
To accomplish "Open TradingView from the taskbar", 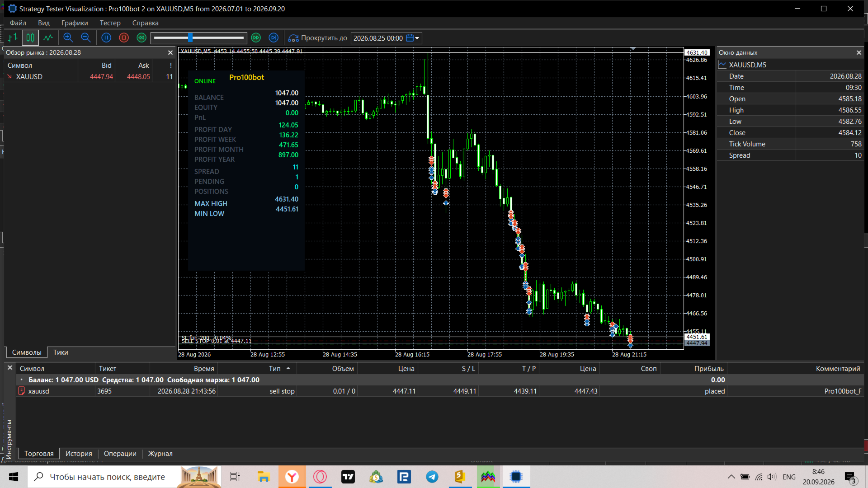I will click(x=348, y=477).
